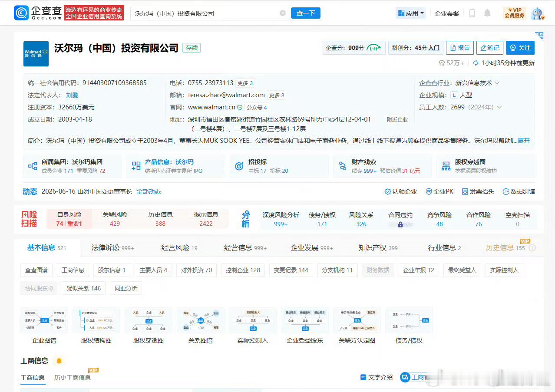Select the 变更记录 144 sub-tab

click(291, 270)
